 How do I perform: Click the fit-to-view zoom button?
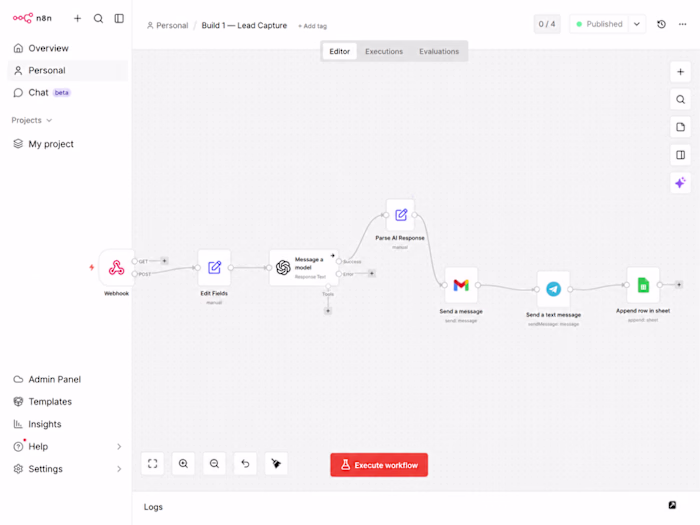point(153,463)
